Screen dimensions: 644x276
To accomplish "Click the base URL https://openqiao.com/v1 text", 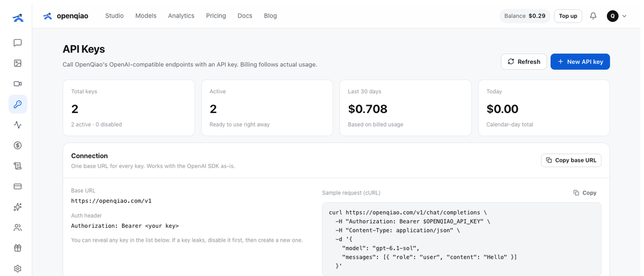I will click(111, 201).
